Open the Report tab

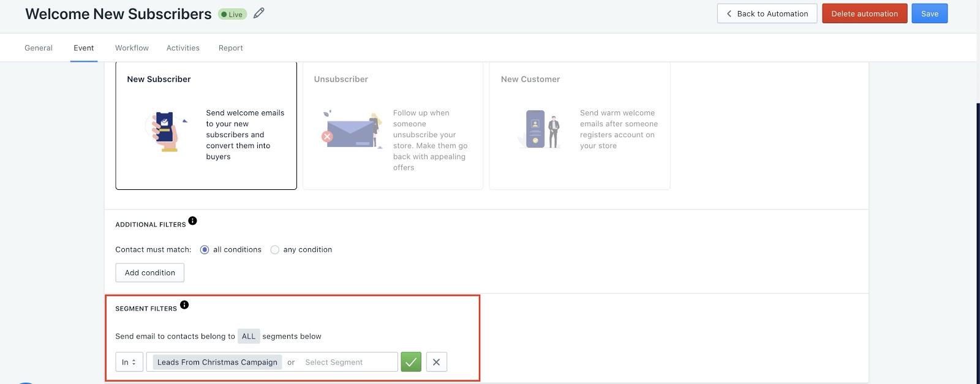[230, 48]
